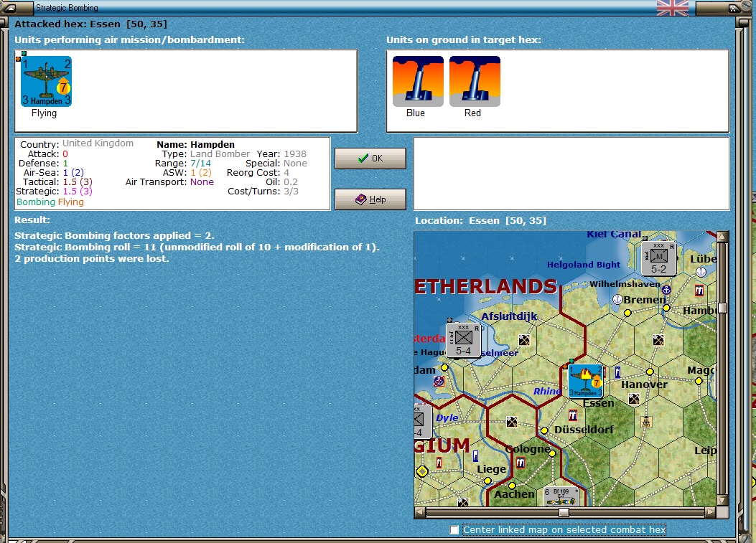The image size is (756, 543).
Task: Click the blue factory icon next to Essen unit
Action: click(617, 372)
